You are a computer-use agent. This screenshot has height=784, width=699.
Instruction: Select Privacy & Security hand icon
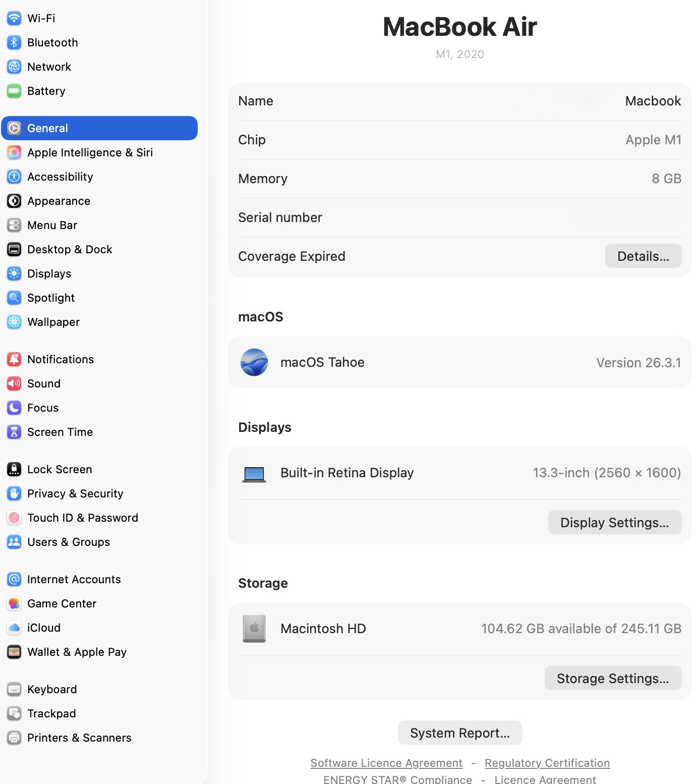tap(14, 493)
